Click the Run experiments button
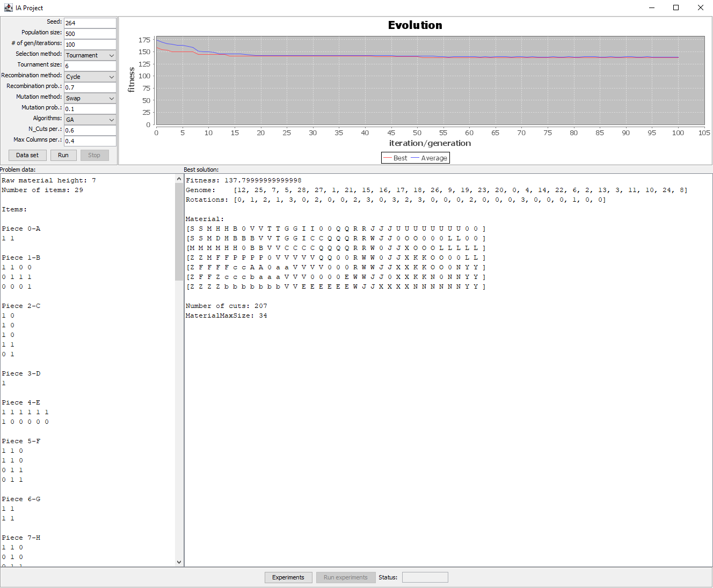 (346, 577)
